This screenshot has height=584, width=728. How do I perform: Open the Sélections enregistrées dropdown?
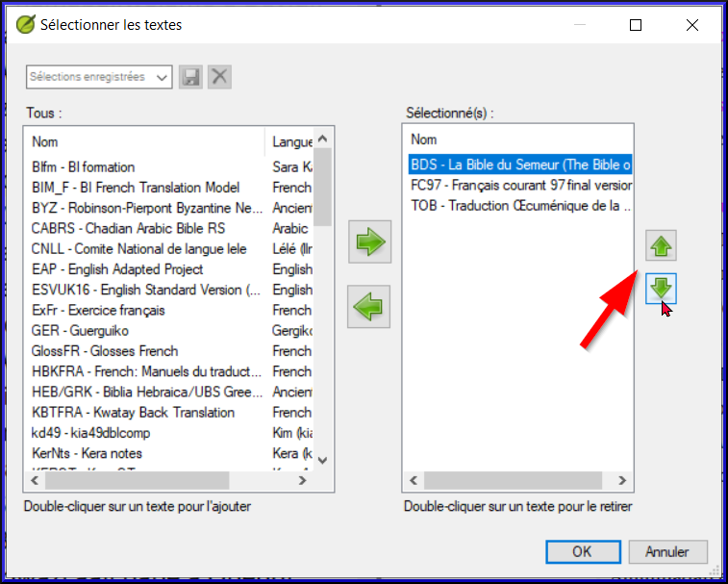99,77
